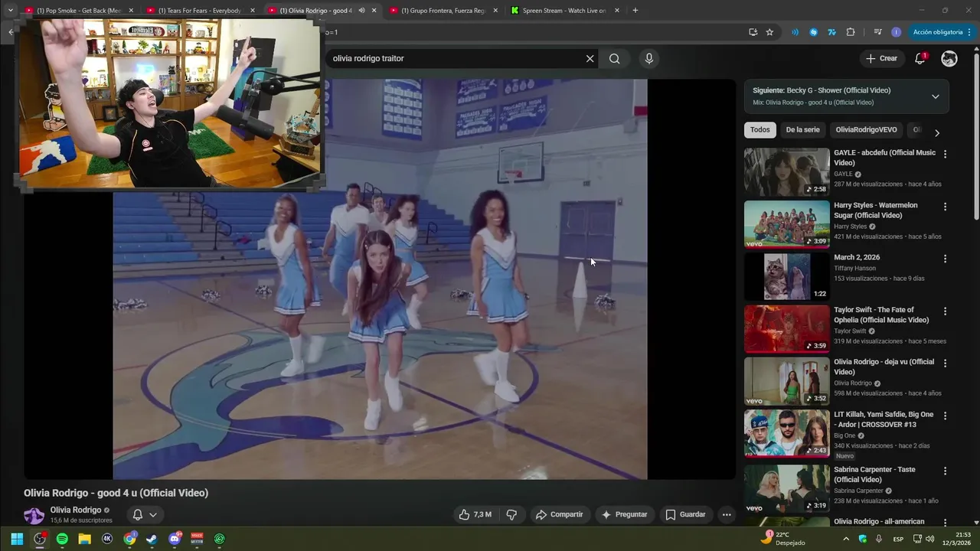Open a new browser tab

[x=635, y=11]
